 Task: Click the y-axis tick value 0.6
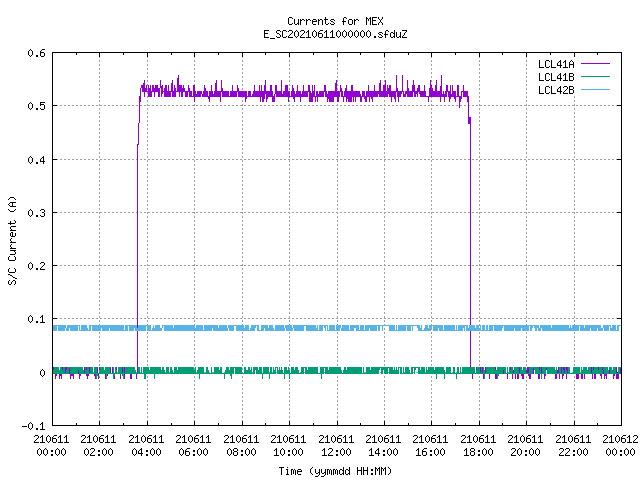point(36,53)
